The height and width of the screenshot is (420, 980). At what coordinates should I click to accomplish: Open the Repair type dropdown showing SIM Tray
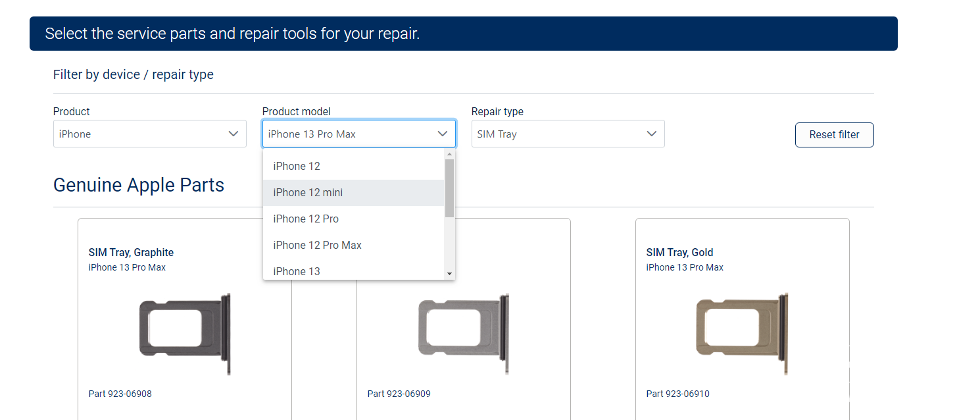pos(568,134)
